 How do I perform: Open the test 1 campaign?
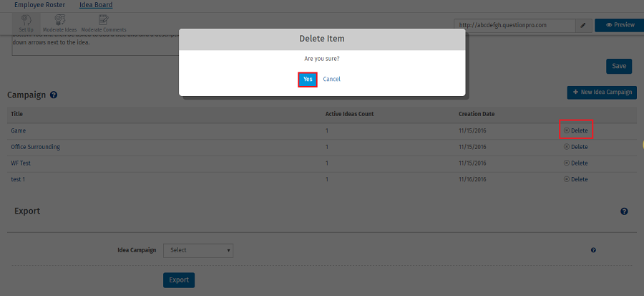tap(18, 179)
